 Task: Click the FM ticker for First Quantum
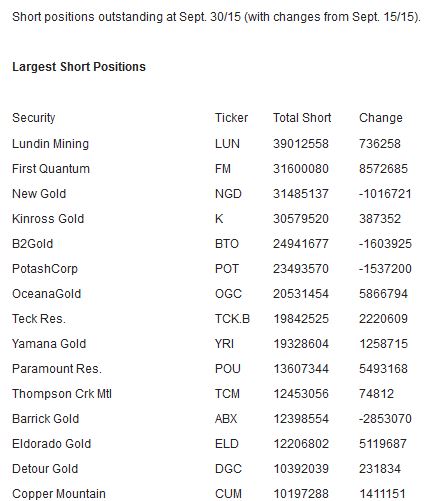(x=223, y=169)
